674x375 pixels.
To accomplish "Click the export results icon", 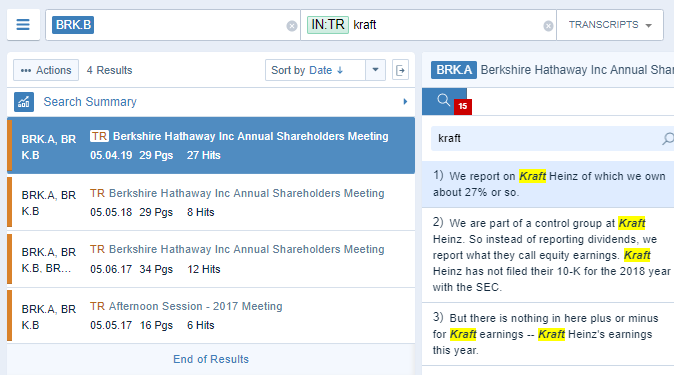I will tap(400, 70).
